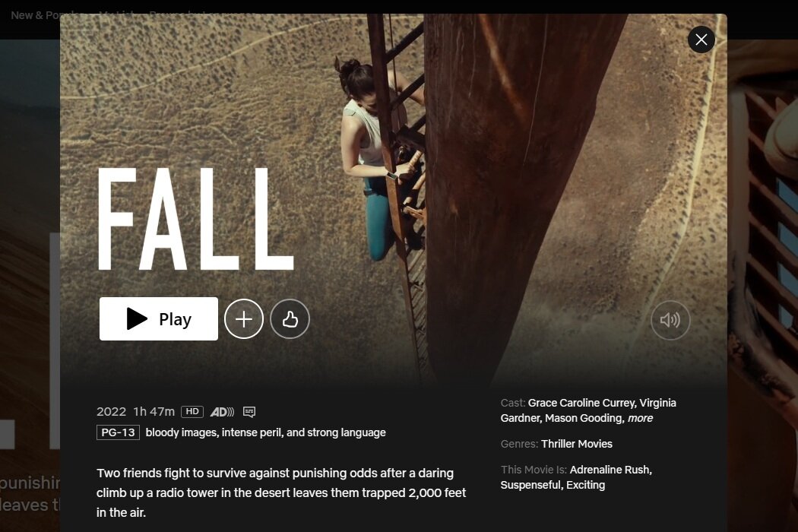Open Grace Caroline Currey cast link

581,404
